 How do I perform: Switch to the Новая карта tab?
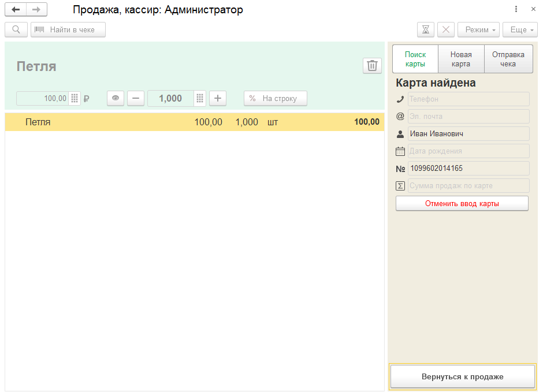[461, 59]
